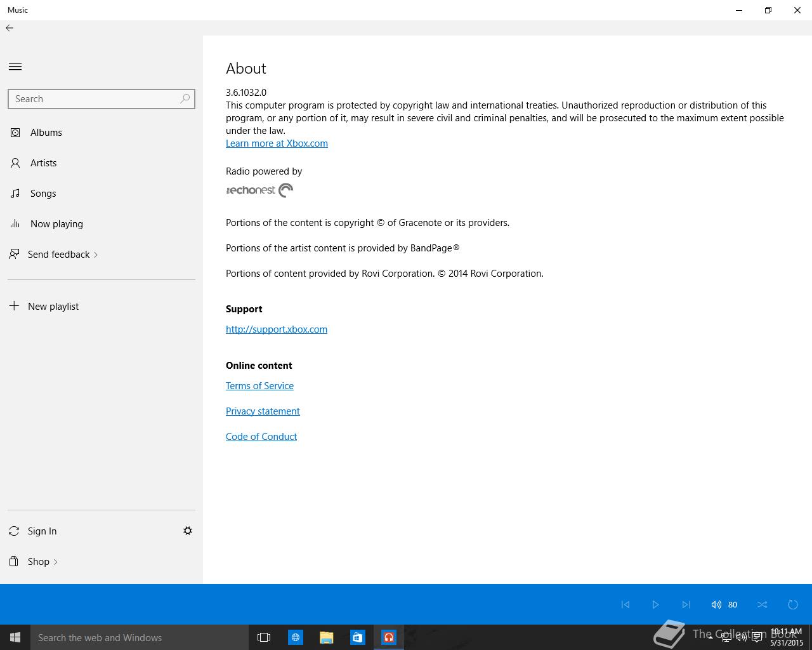Open the volume control at 80
This screenshot has height=650, width=812.
click(x=724, y=604)
